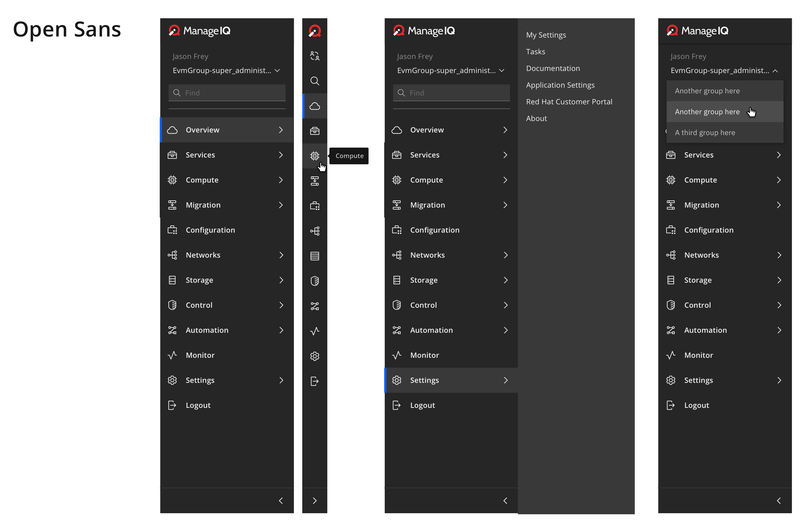
Task: Click About in the Settings flyout
Action: point(536,118)
